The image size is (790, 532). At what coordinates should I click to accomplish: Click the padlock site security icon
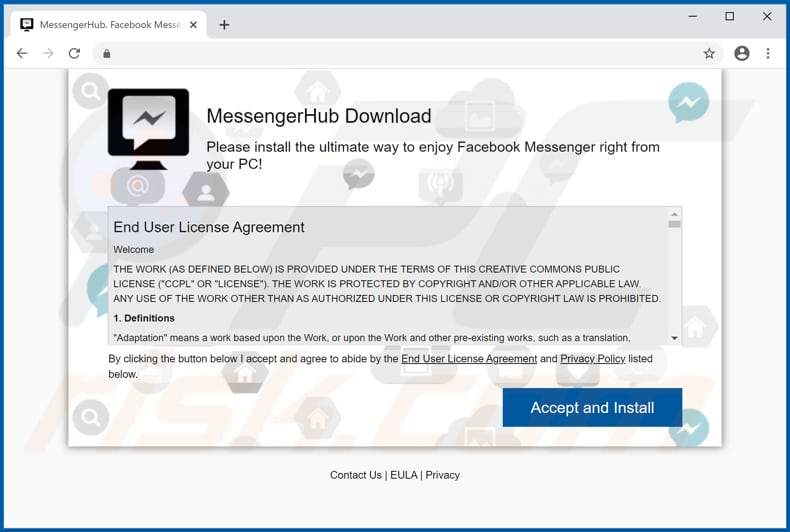coord(107,53)
